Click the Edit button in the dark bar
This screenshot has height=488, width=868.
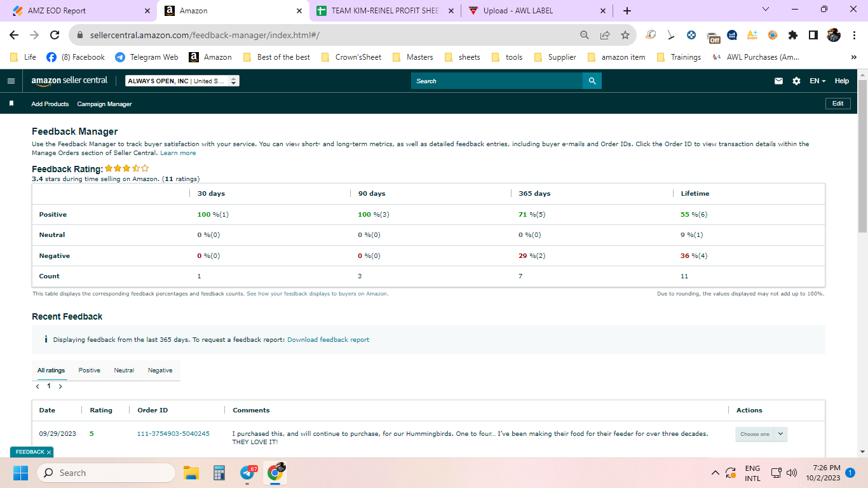(x=837, y=104)
